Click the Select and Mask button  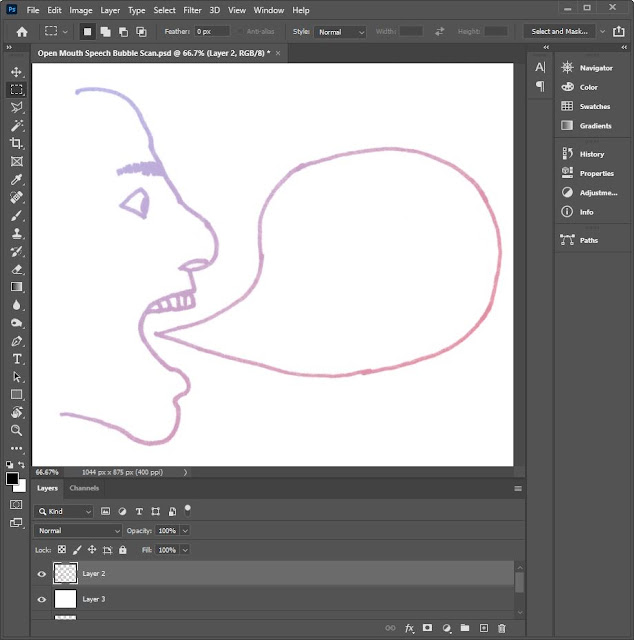pyautogui.click(x=559, y=31)
